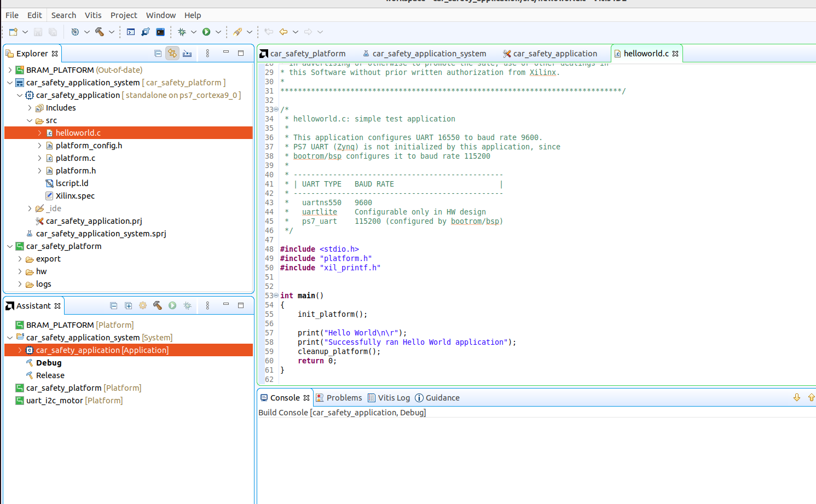Open the File menu
The image size is (816, 504).
coord(12,15)
